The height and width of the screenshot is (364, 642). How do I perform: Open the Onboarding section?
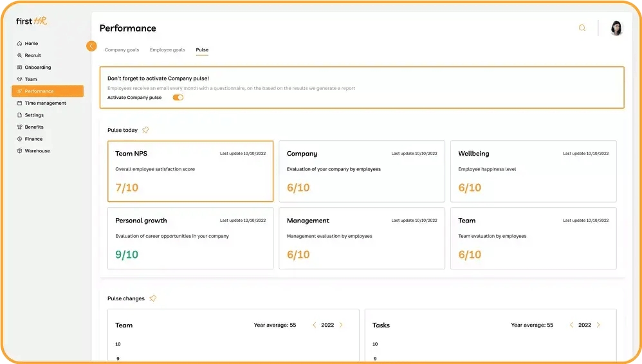pyautogui.click(x=38, y=68)
